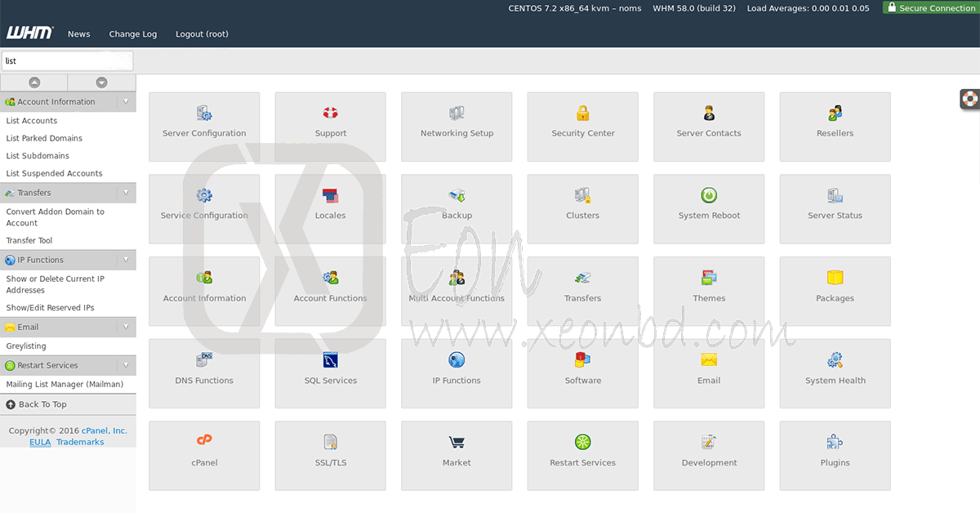
Task: Toggle the Email sidebar section arrow
Action: [x=126, y=327]
